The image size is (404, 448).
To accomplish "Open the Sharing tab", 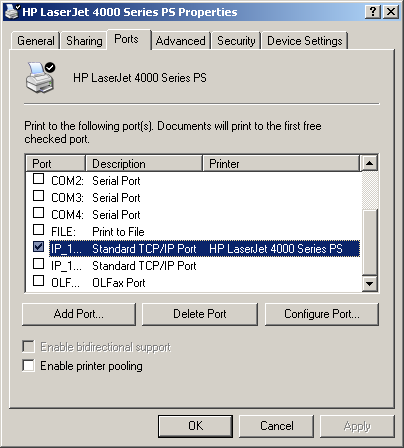I will pos(84,41).
